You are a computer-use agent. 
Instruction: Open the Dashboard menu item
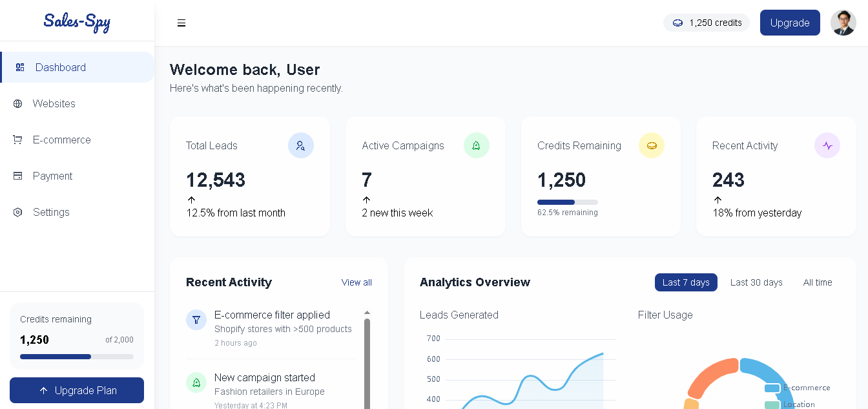(x=61, y=67)
